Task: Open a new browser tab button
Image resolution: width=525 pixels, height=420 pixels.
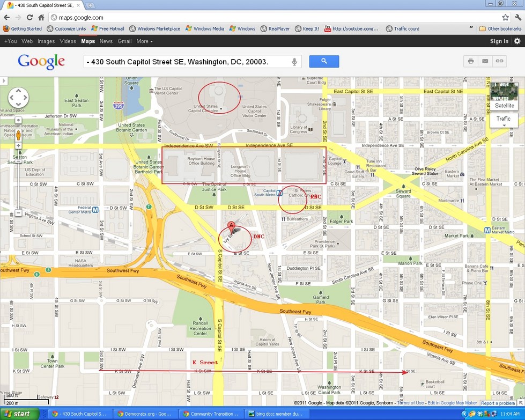Action: (x=90, y=5)
